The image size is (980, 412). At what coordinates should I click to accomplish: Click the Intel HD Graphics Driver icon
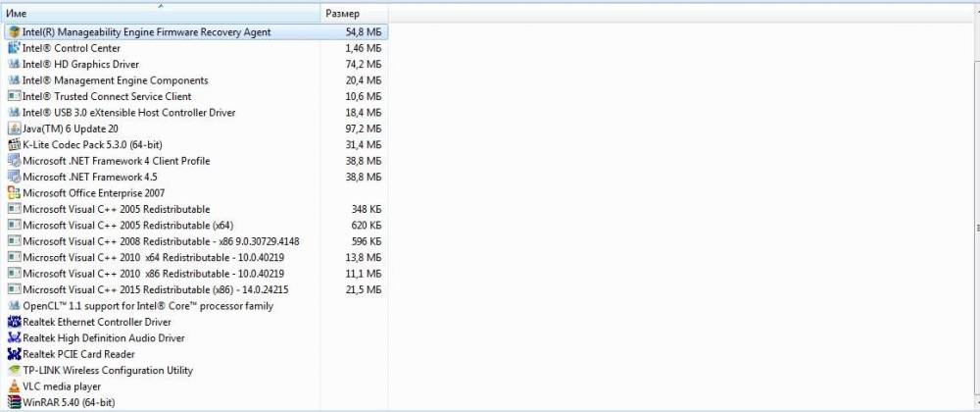coord(14,65)
